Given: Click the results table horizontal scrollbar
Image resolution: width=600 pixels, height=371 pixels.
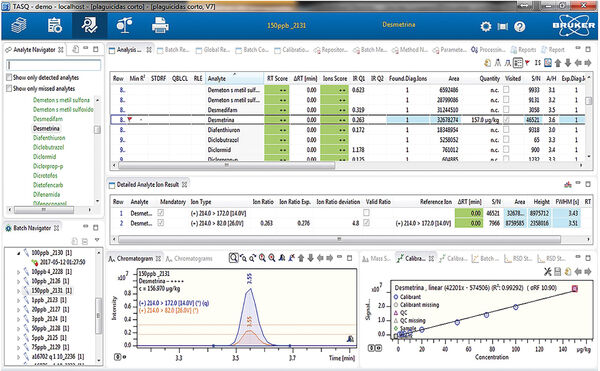Looking at the screenshot, I should point(227,165).
